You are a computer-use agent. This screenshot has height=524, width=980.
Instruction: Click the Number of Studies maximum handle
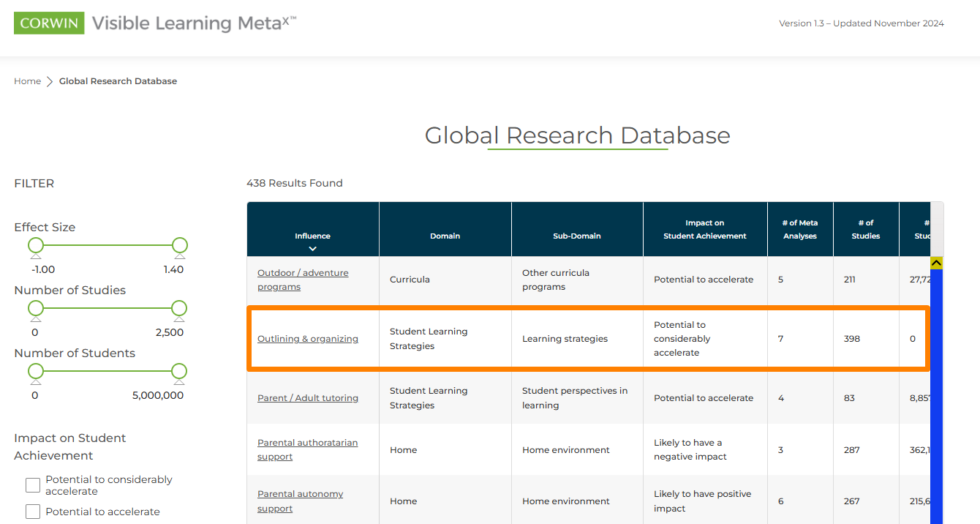click(x=179, y=308)
